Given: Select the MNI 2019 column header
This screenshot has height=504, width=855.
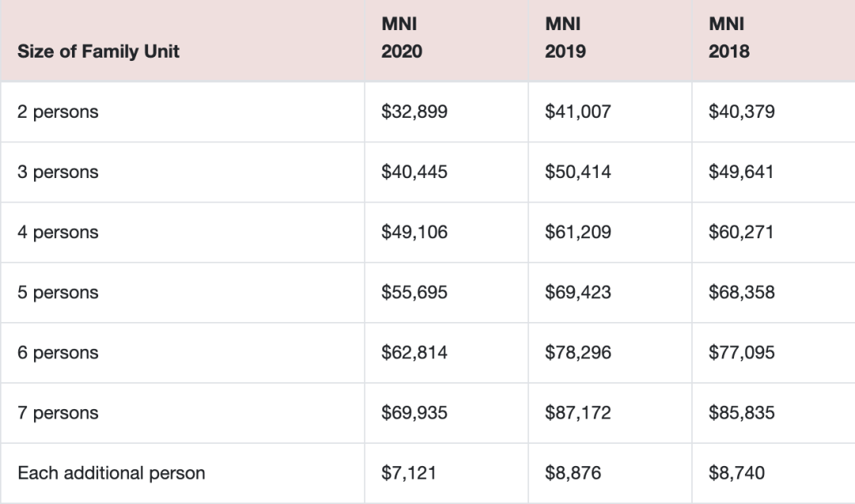Looking at the screenshot, I should 565,38.
